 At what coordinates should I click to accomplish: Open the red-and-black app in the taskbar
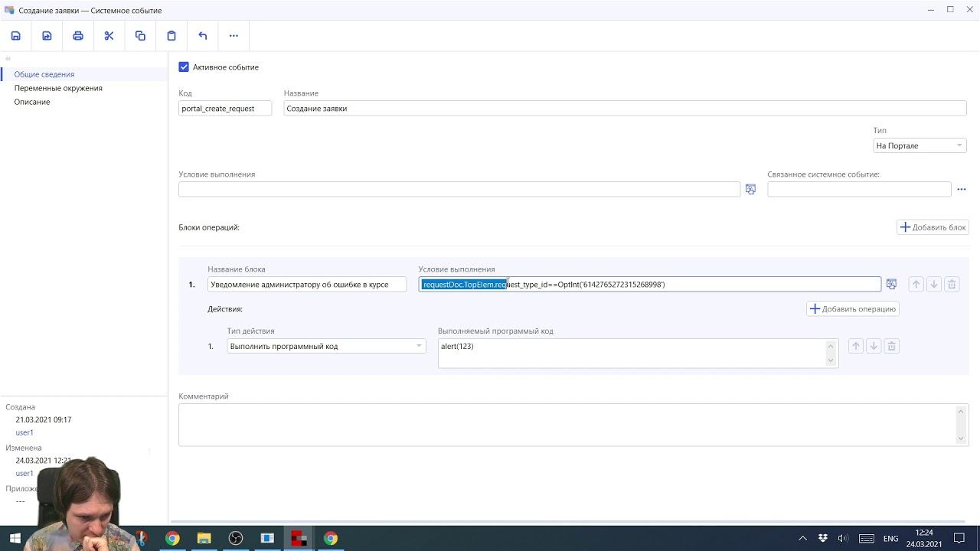[299, 539]
